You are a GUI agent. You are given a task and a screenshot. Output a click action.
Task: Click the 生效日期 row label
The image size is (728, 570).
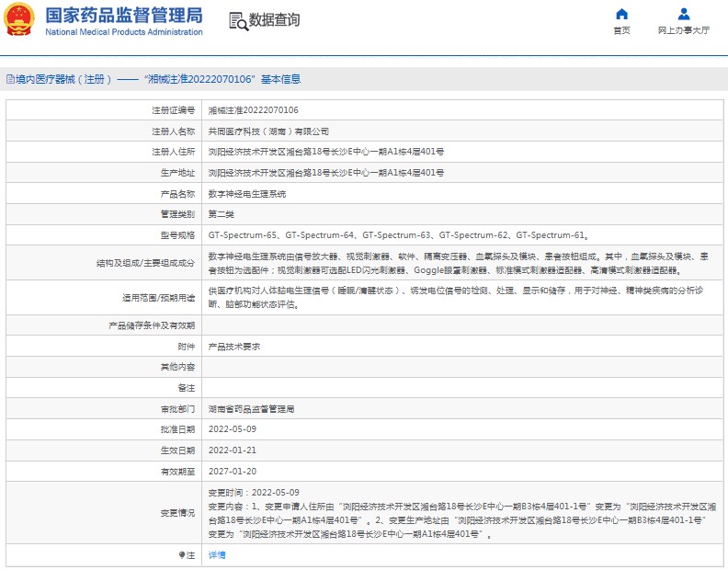(177, 450)
